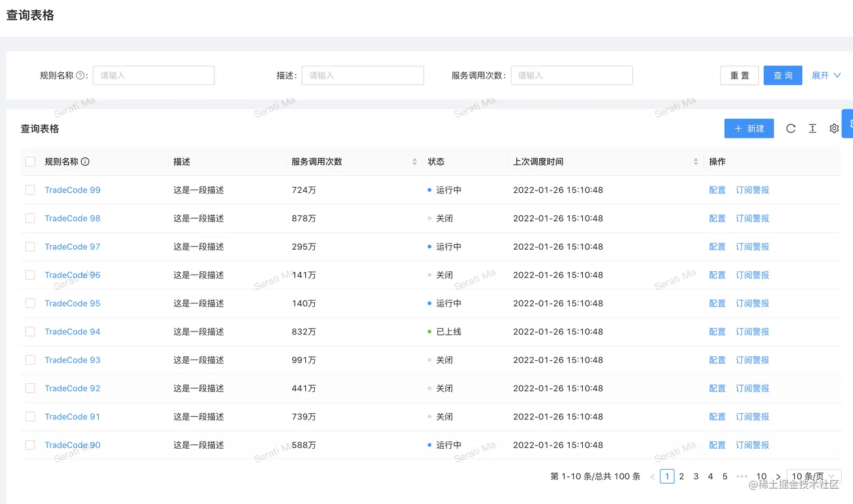Focus the 规则名称 input field
853x504 pixels.
pyautogui.click(x=153, y=76)
